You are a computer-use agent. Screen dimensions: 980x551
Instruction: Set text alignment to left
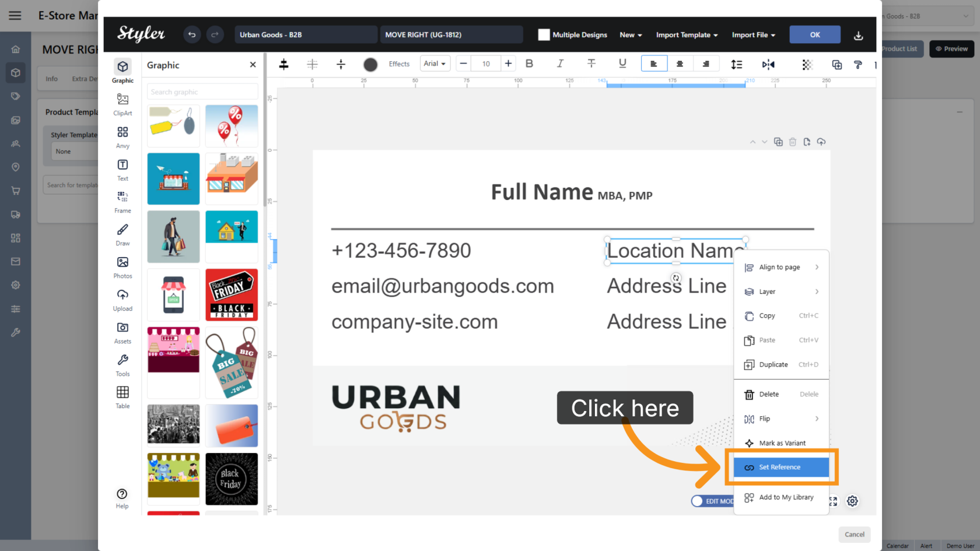pos(654,64)
